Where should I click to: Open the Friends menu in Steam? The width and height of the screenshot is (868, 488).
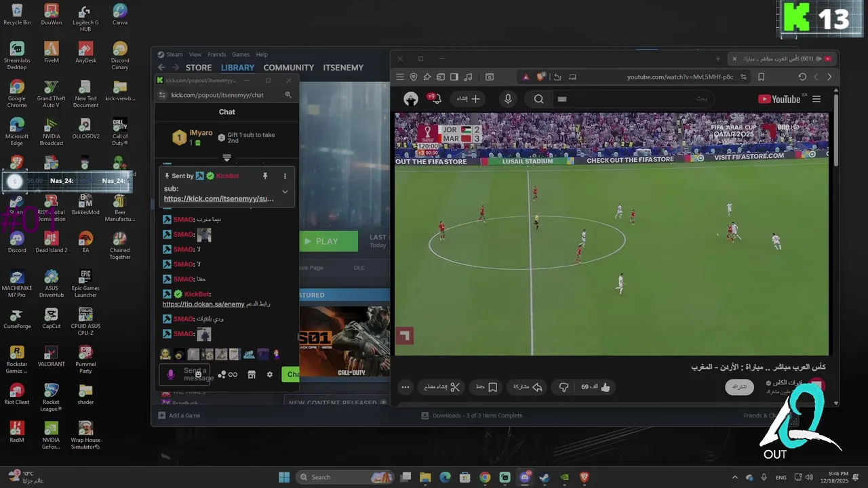tap(217, 54)
